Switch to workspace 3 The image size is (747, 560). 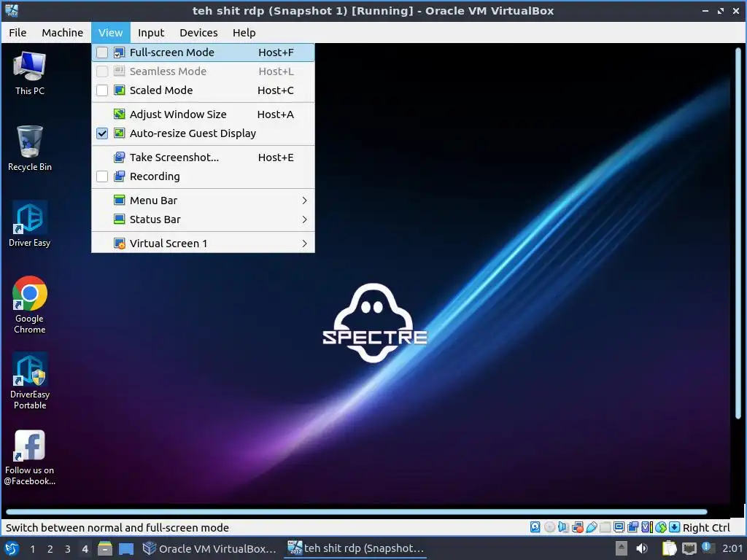pos(68,549)
